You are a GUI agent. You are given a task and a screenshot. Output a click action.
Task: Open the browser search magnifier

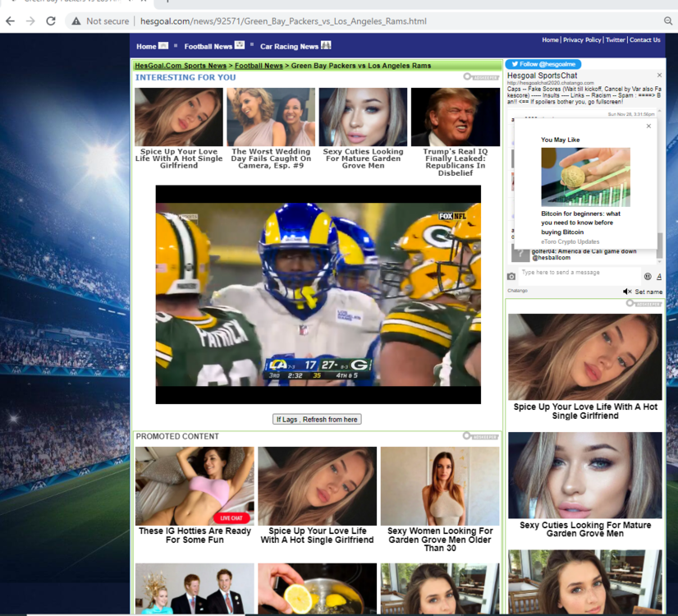click(x=667, y=22)
